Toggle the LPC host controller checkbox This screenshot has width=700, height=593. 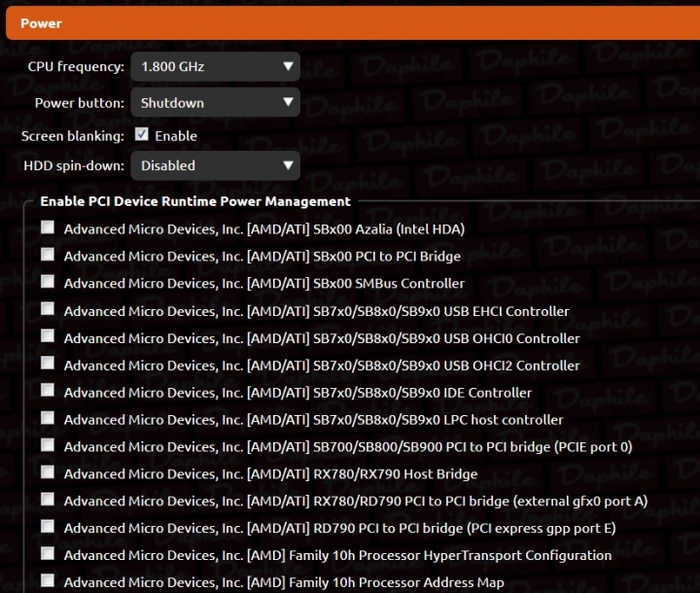[x=48, y=418]
